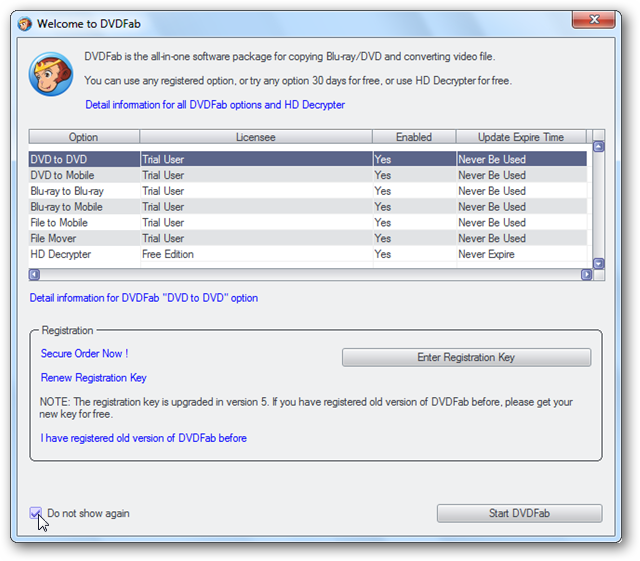The image size is (640, 561).
Task: Select the Blu-ray to Blu-ray row
Action: pos(308,191)
